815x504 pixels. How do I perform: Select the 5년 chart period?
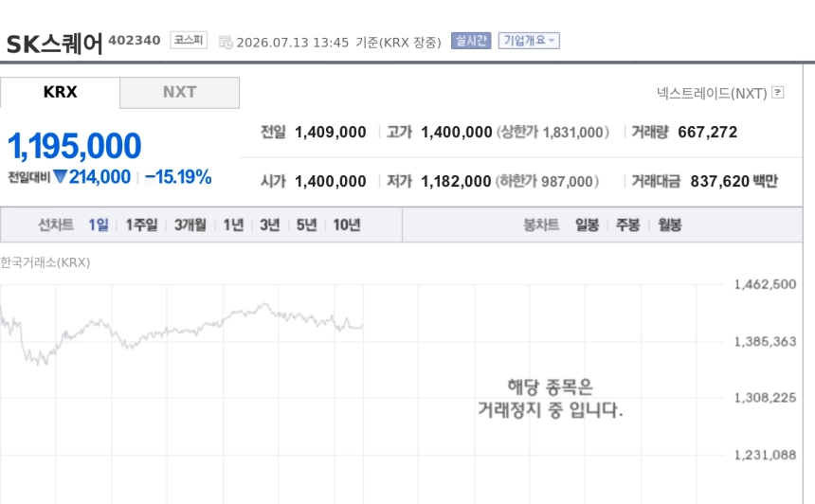[307, 225]
